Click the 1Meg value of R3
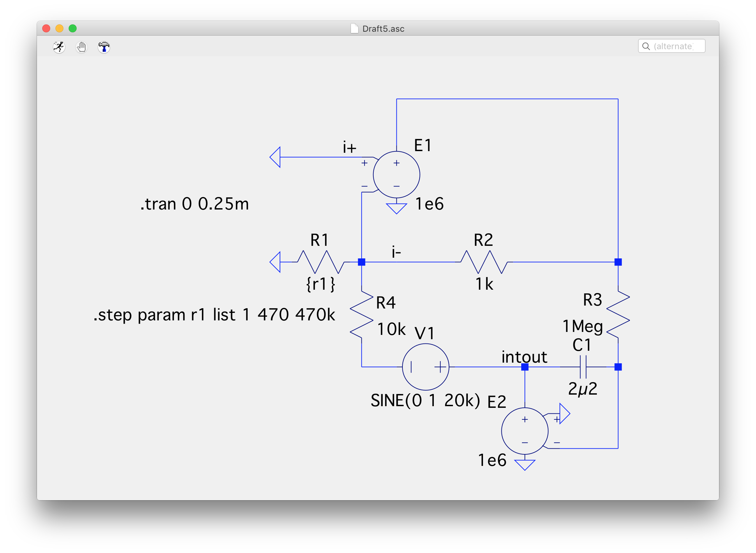 click(582, 326)
